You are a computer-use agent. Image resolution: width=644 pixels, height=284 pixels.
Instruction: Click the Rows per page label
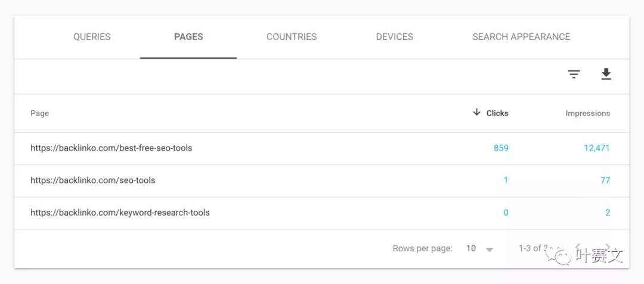coord(423,248)
